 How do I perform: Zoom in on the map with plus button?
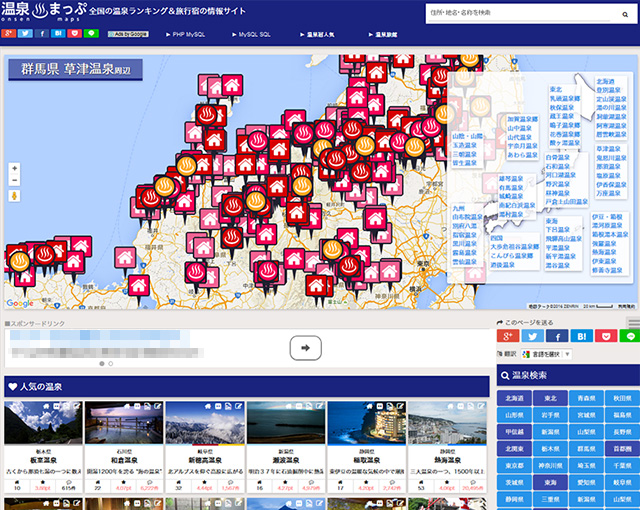tap(14, 169)
